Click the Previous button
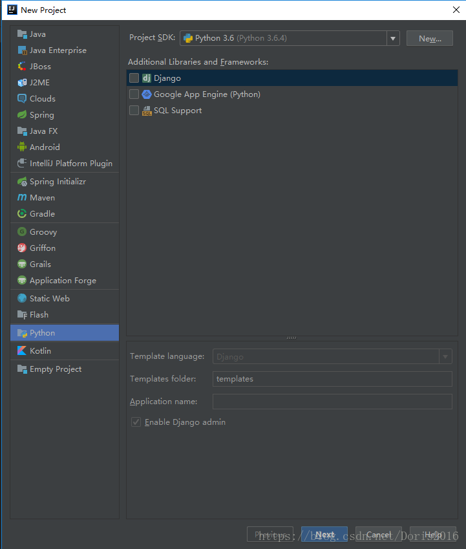466x549 pixels. (x=270, y=535)
